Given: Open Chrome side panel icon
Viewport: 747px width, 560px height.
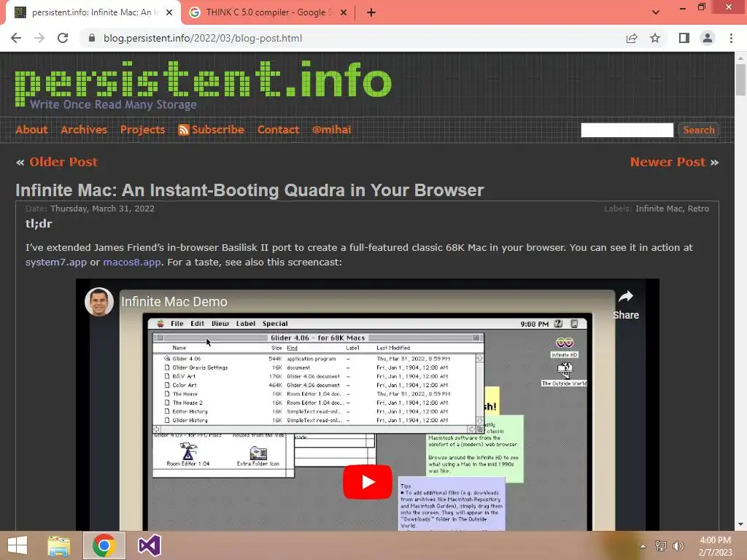Looking at the screenshot, I should [684, 38].
